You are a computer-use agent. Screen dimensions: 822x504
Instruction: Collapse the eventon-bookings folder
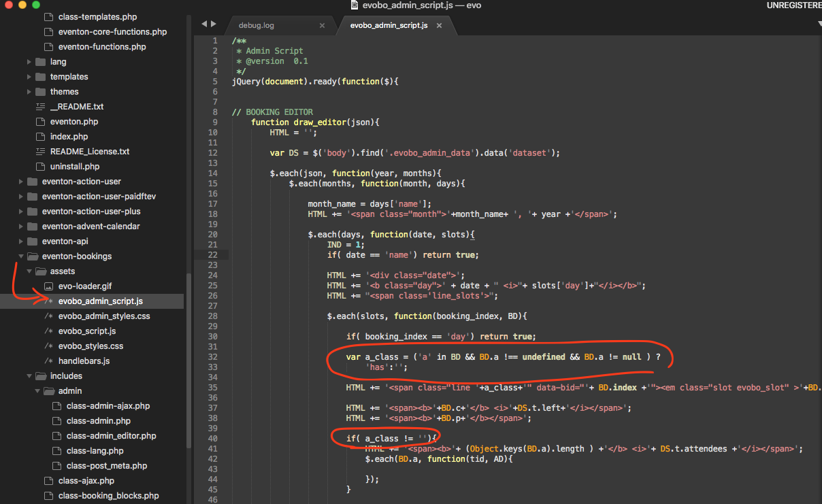[21, 256]
